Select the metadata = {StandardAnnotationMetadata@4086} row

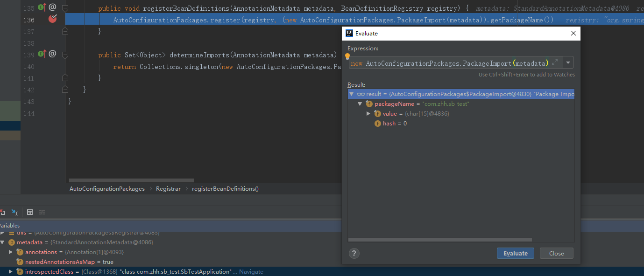tap(322, 242)
